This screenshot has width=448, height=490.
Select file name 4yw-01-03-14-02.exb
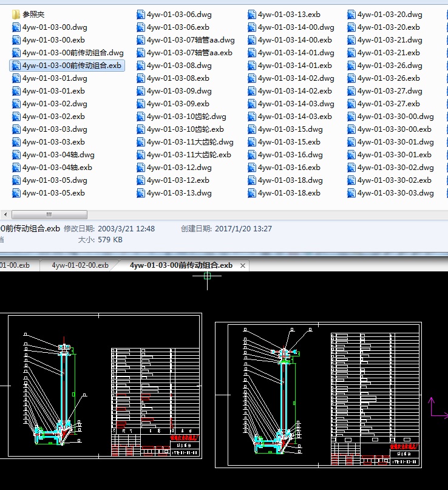(295, 91)
